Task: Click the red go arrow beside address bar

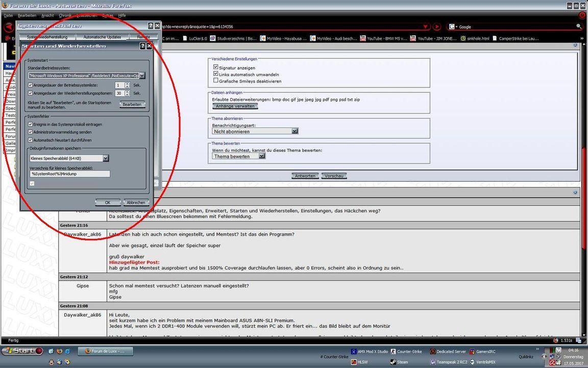Action: (437, 27)
